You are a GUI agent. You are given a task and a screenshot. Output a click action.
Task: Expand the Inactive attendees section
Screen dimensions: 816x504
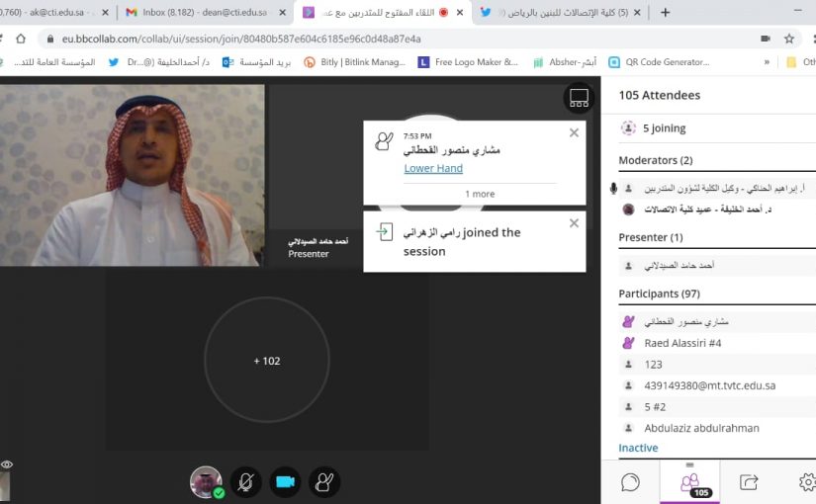click(638, 448)
